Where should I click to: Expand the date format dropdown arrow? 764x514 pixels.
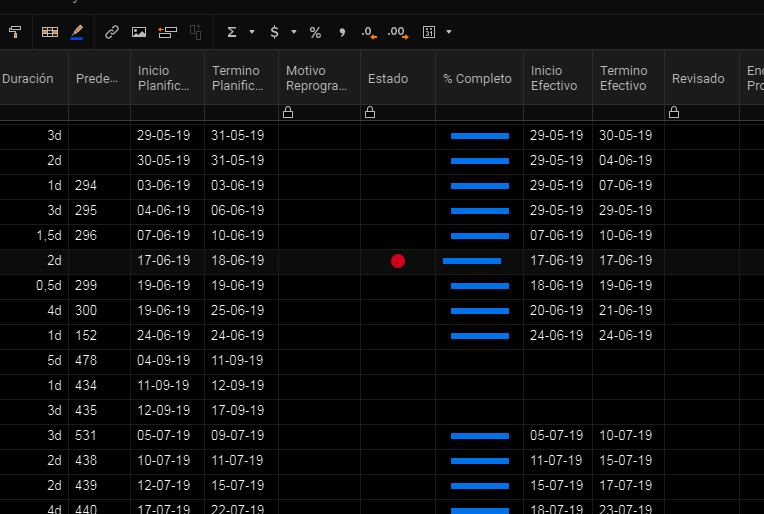tap(449, 32)
